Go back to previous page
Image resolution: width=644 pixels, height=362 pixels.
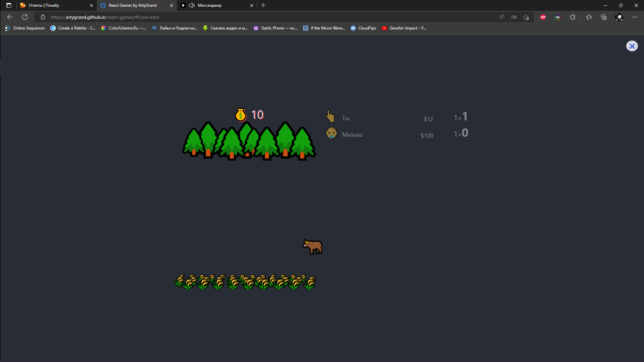tap(10, 17)
